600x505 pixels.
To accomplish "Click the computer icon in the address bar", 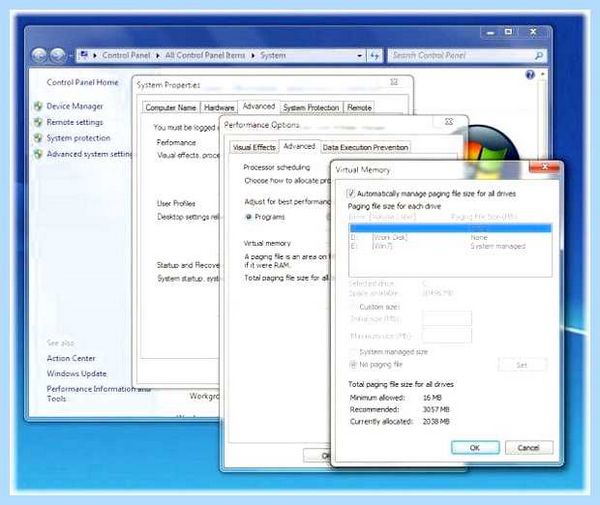I will (85, 55).
